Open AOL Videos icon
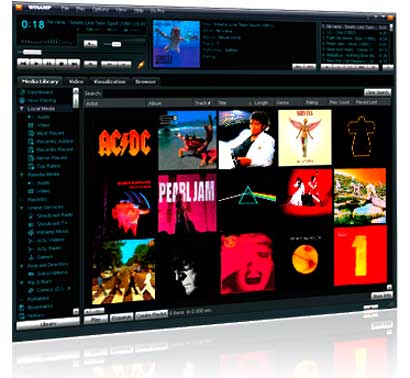The image size is (410, 378). 31,240
